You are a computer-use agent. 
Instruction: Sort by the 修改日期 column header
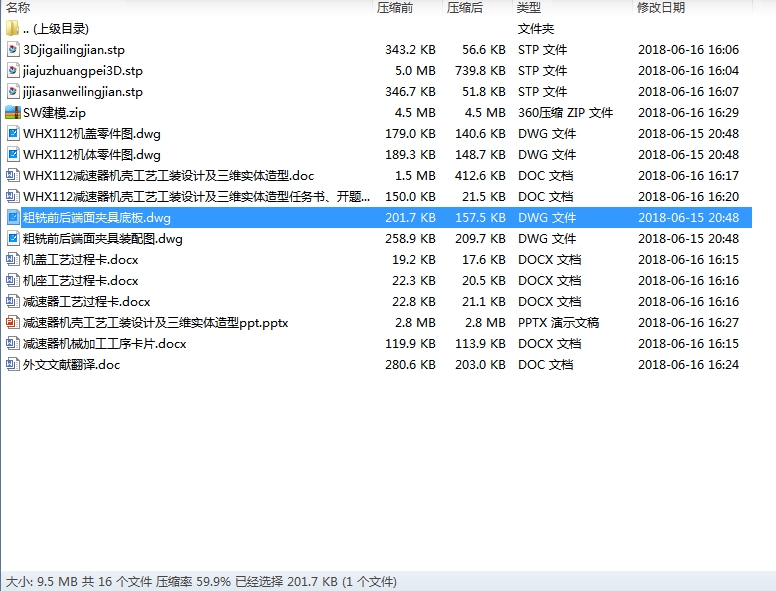(x=661, y=7)
